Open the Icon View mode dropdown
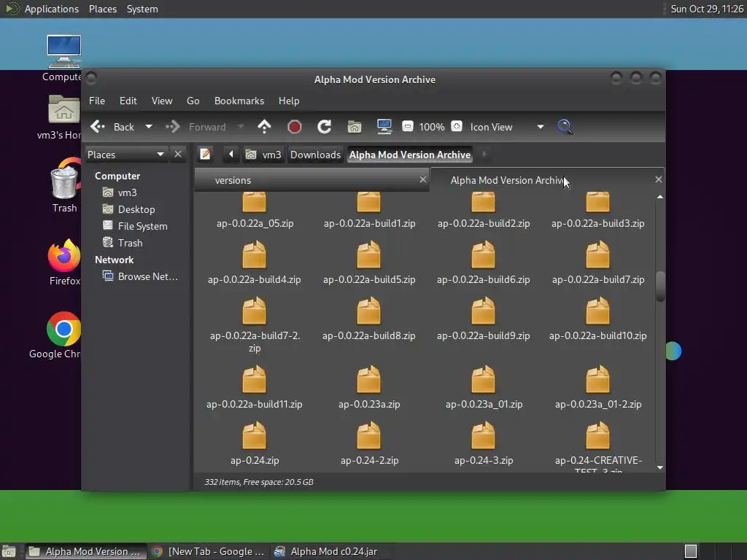This screenshot has width=747, height=560. point(540,127)
